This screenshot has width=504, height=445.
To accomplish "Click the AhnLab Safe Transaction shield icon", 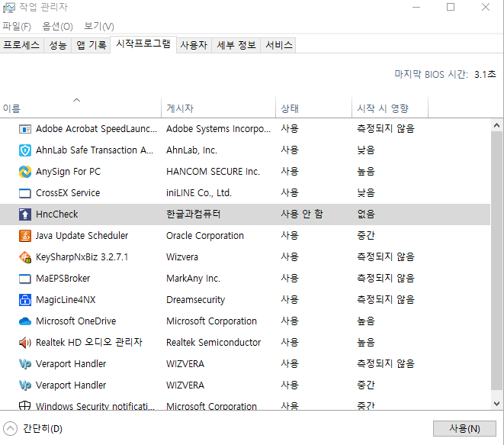I will [25, 150].
